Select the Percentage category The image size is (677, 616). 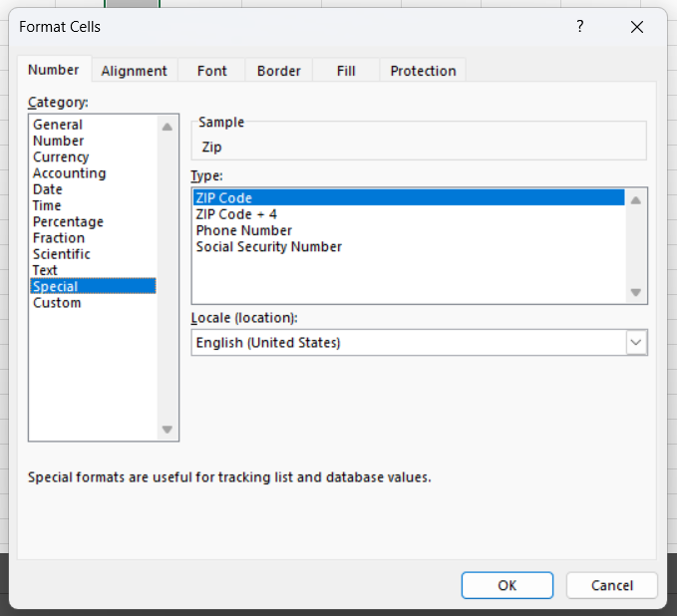[68, 222]
